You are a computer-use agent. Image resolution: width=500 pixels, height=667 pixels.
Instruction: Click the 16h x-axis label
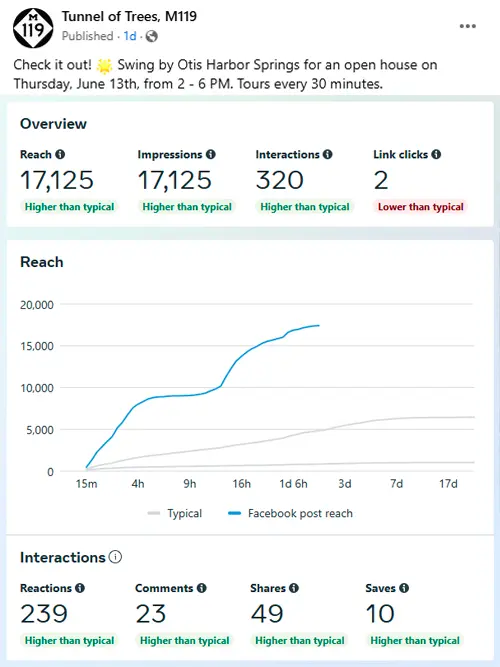(241, 484)
